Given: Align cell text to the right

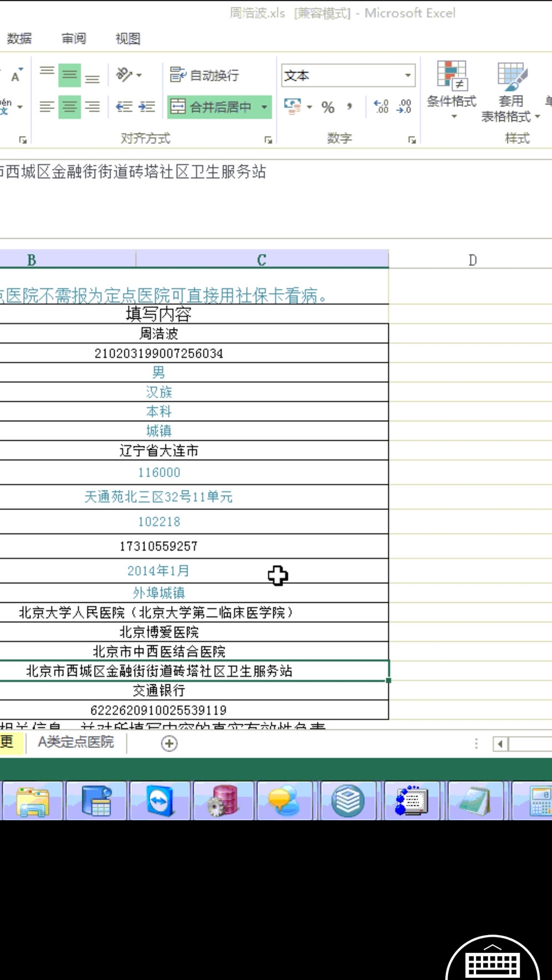Looking at the screenshot, I should click(92, 107).
